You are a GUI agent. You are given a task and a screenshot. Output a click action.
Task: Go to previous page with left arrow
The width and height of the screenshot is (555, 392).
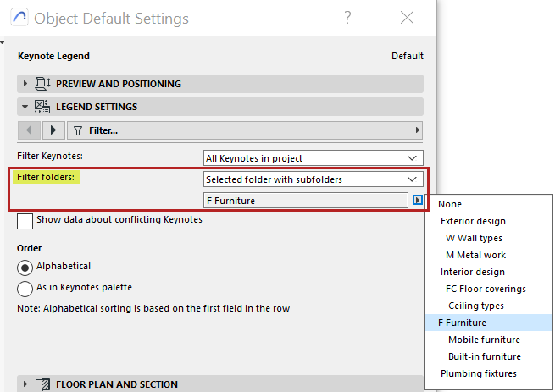(29, 130)
